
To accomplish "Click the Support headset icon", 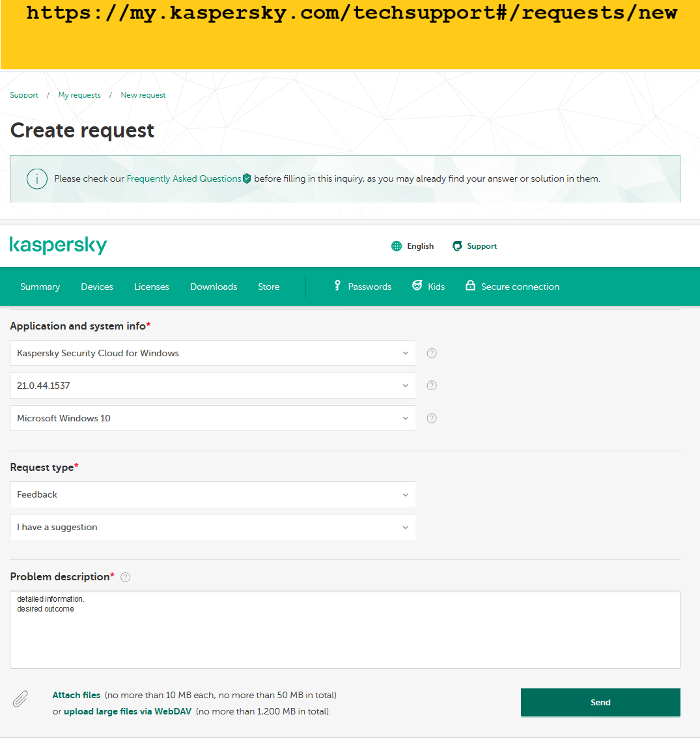I will (x=457, y=246).
